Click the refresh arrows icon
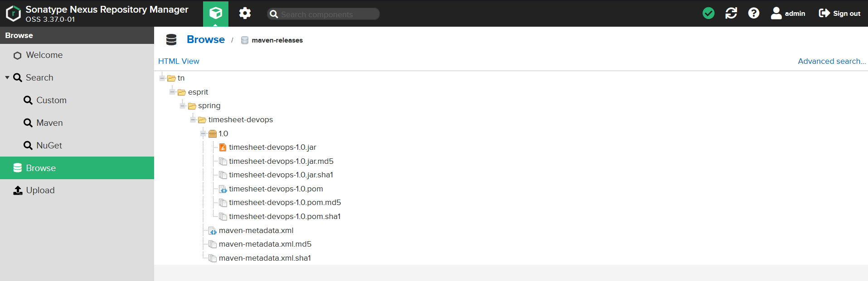This screenshot has height=281, width=868. pyautogui.click(x=731, y=13)
